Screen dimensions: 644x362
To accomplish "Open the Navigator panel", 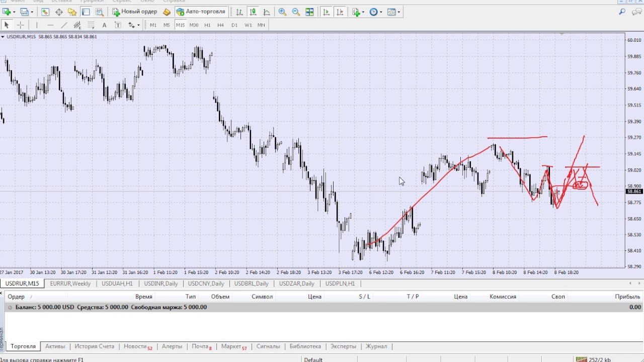I will [x=72, y=12].
